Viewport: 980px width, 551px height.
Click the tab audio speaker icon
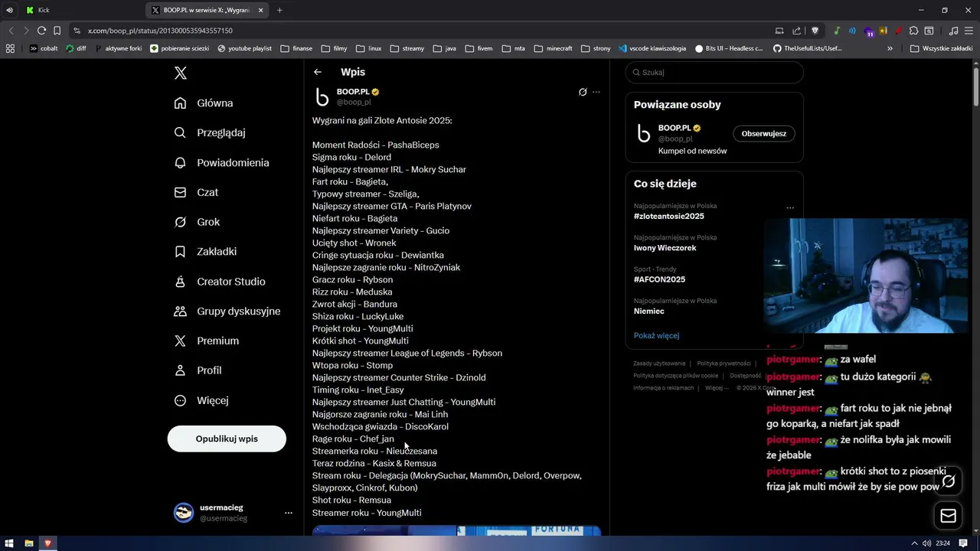tap(9, 10)
